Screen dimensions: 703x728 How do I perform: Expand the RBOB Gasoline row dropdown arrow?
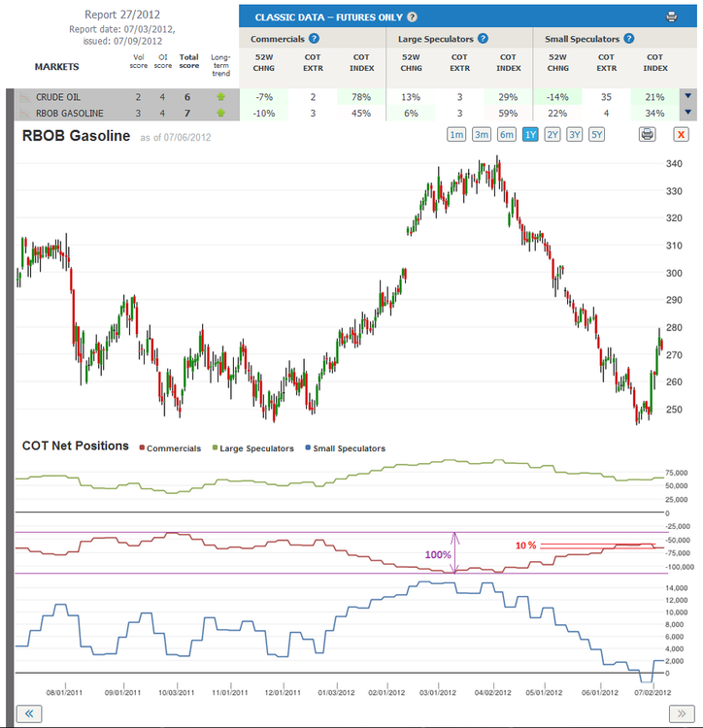[688, 112]
